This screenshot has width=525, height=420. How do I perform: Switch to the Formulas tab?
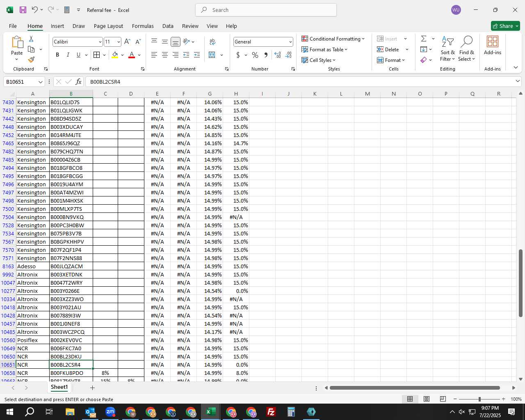(143, 26)
